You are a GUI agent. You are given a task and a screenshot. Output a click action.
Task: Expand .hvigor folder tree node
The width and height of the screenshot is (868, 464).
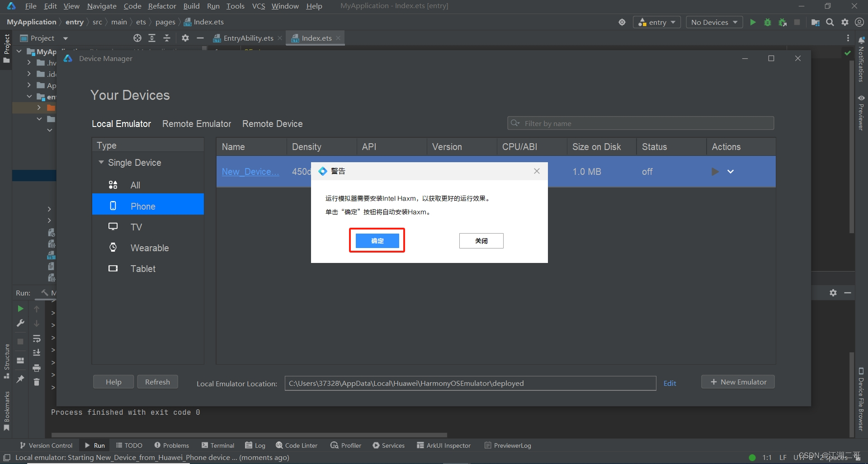[29, 62]
